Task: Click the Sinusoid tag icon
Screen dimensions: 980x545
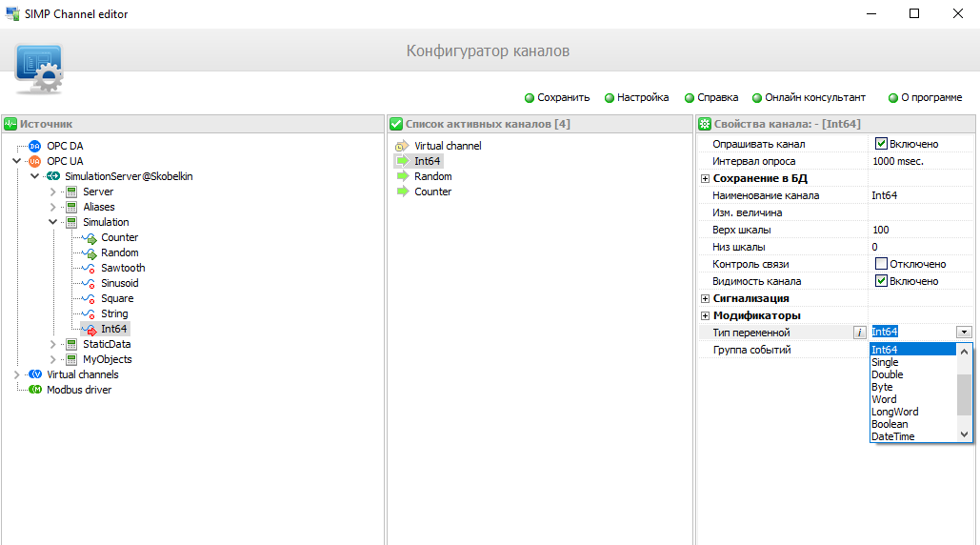Action: coord(90,283)
